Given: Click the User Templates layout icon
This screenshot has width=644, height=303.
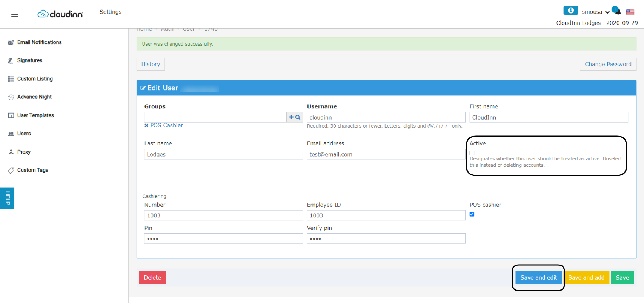Looking at the screenshot, I should [x=11, y=115].
